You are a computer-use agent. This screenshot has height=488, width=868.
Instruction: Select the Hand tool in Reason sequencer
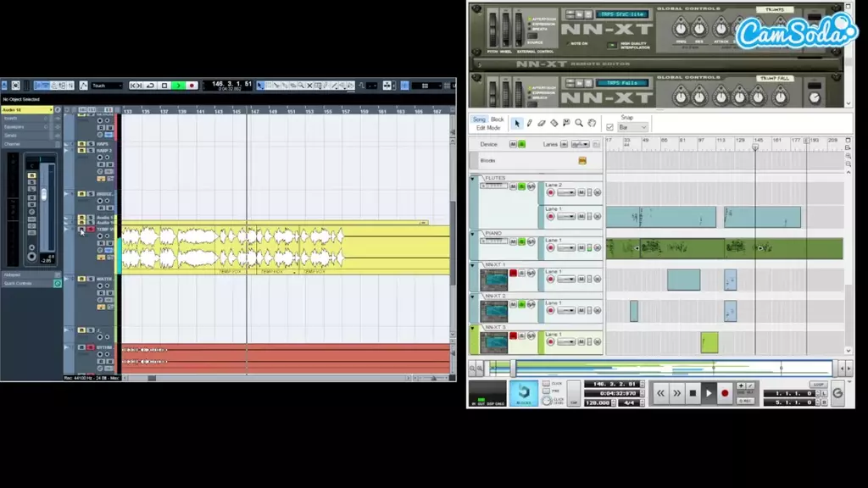[x=592, y=124]
